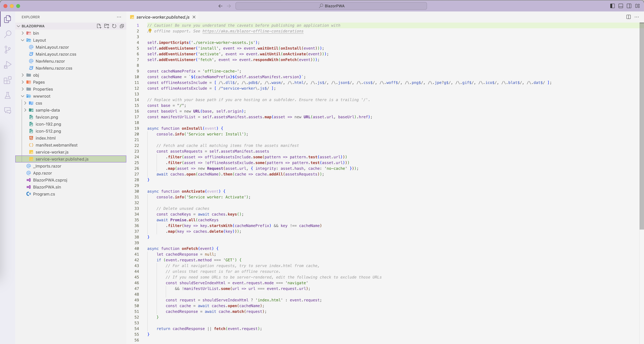Open App.razor file
644x344 pixels.
click(71, 173)
